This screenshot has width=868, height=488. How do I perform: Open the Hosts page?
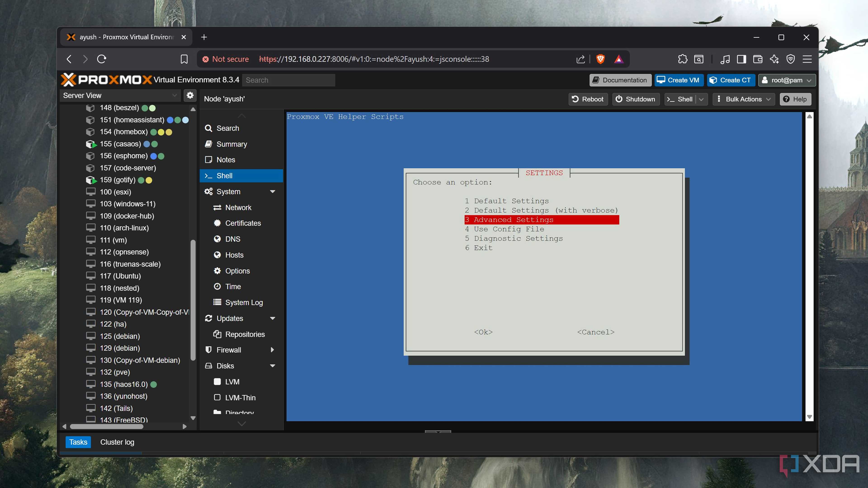pos(241,255)
